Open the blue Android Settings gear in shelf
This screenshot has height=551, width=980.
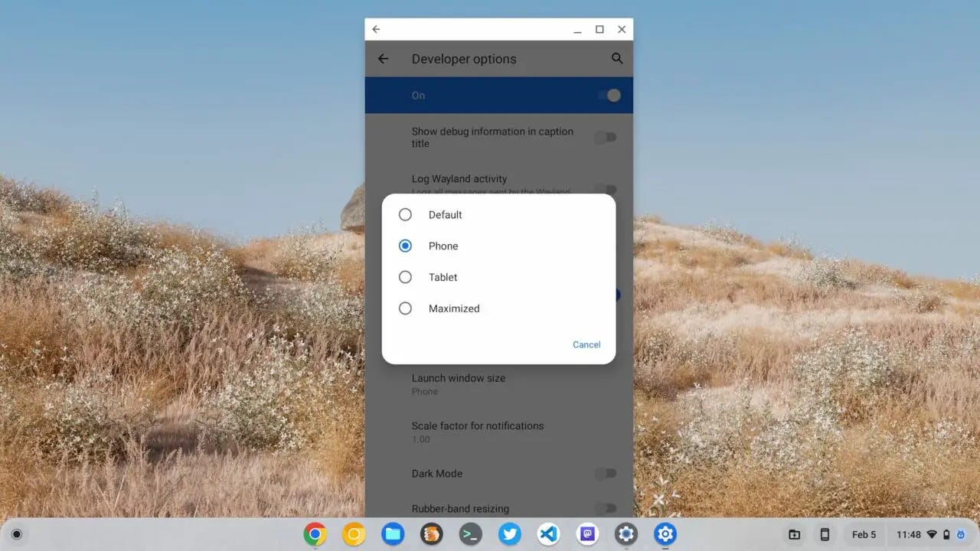click(665, 534)
